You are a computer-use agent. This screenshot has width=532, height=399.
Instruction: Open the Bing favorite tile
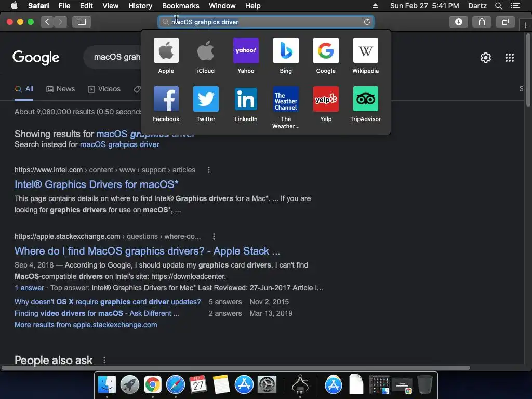coord(286,50)
